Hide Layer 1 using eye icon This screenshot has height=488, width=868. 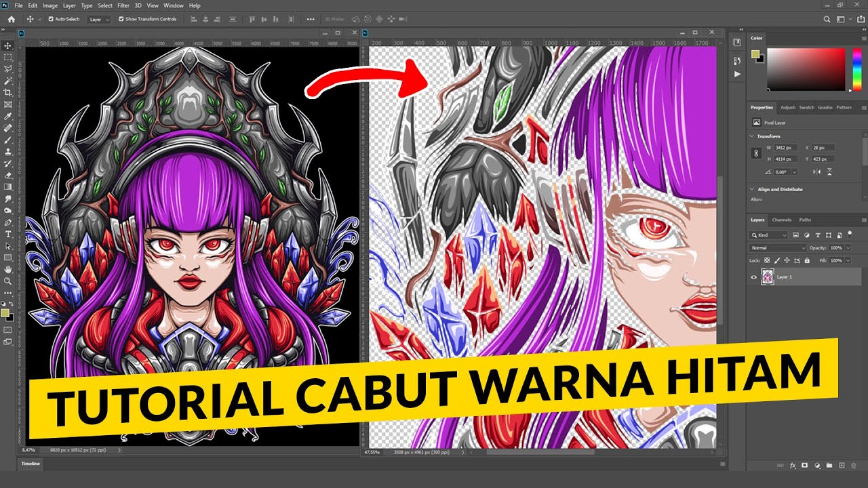click(x=753, y=277)
